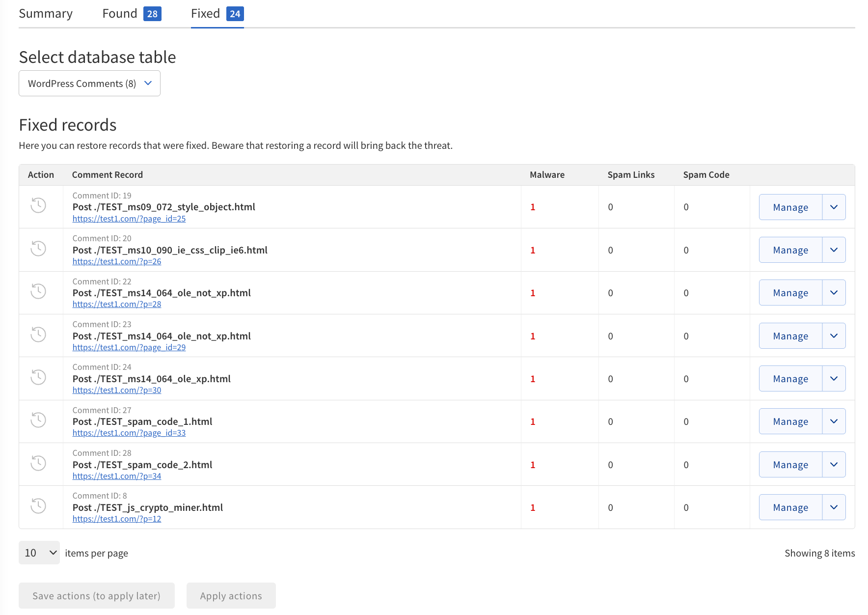This screenshot has width=868, height=615.
Task: Open link https://test1.com/?page_id=25
Action: tap(129, 219)
